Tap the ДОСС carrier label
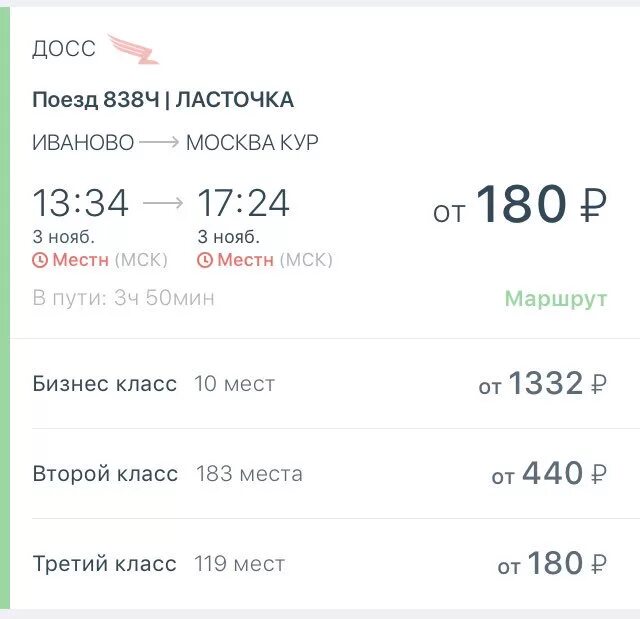The height and width of the screenshot is (619, 640). (64, 49)
